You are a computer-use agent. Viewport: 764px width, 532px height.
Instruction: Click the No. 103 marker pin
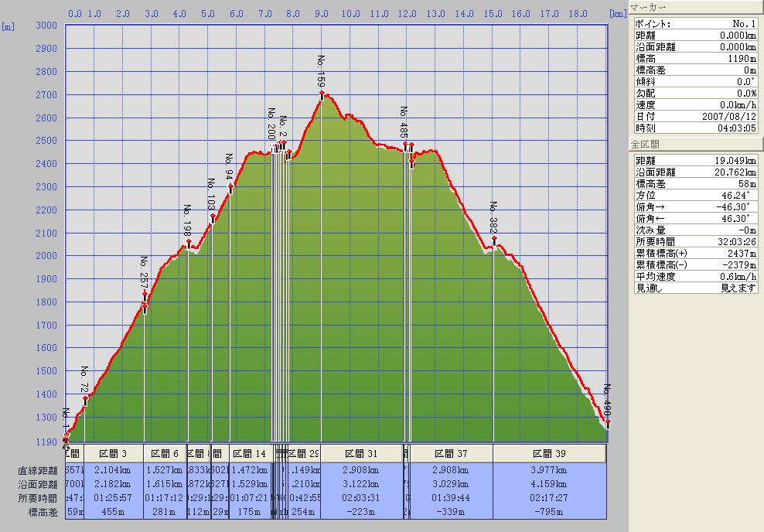tap(213, 217)
